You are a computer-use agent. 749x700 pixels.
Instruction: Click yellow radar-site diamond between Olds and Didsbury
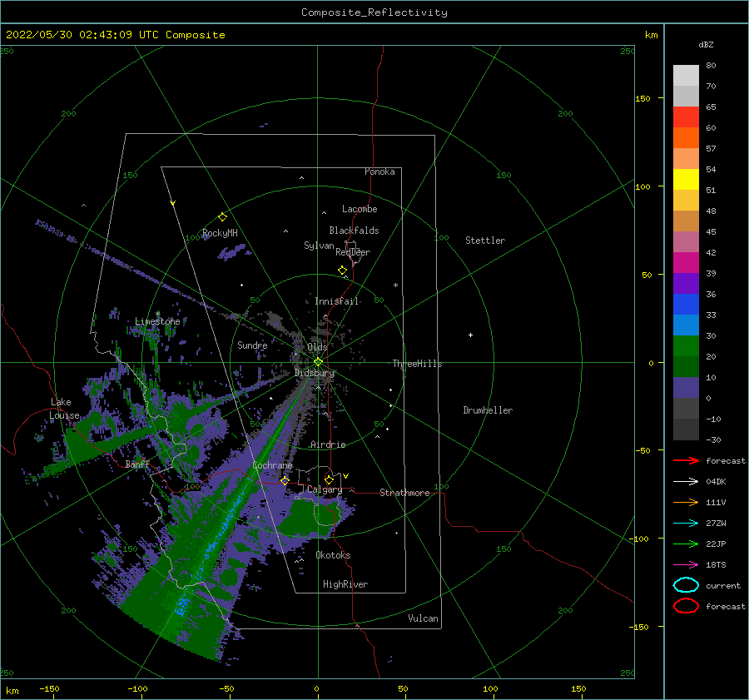click(318, 362)
